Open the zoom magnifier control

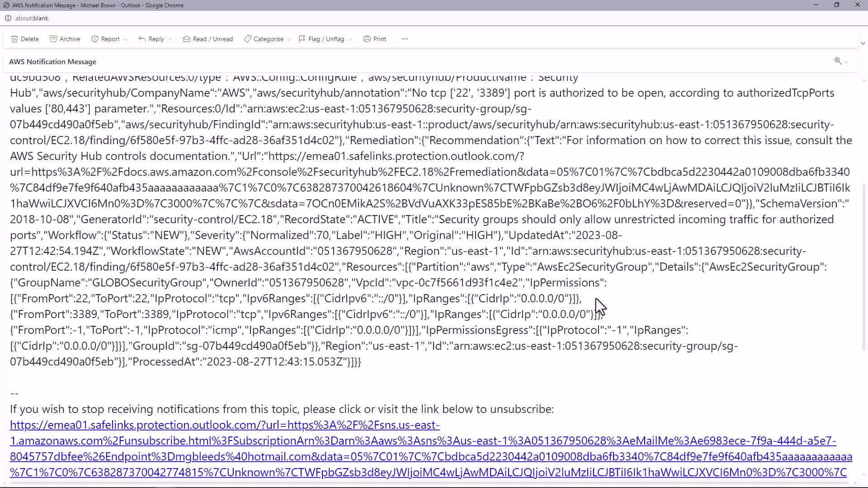pos(838,61)
